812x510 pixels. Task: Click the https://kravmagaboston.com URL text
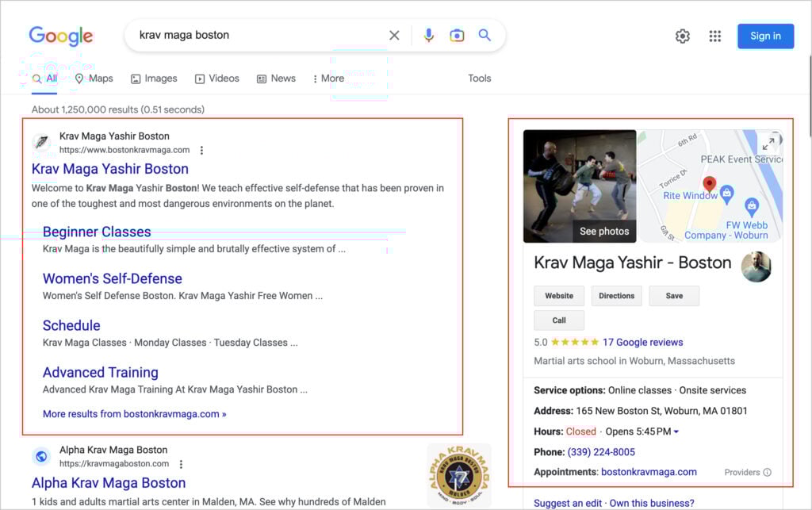click(114, 464)
